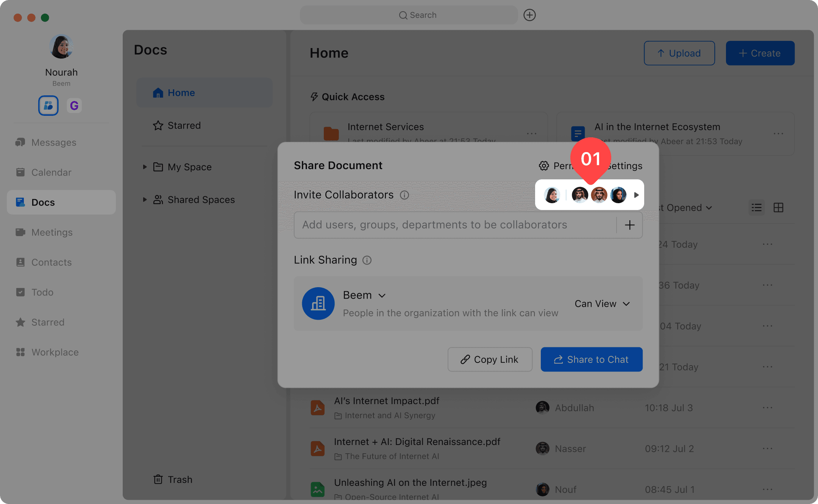Open the Calendar tab in sidebar

[51, 173]
